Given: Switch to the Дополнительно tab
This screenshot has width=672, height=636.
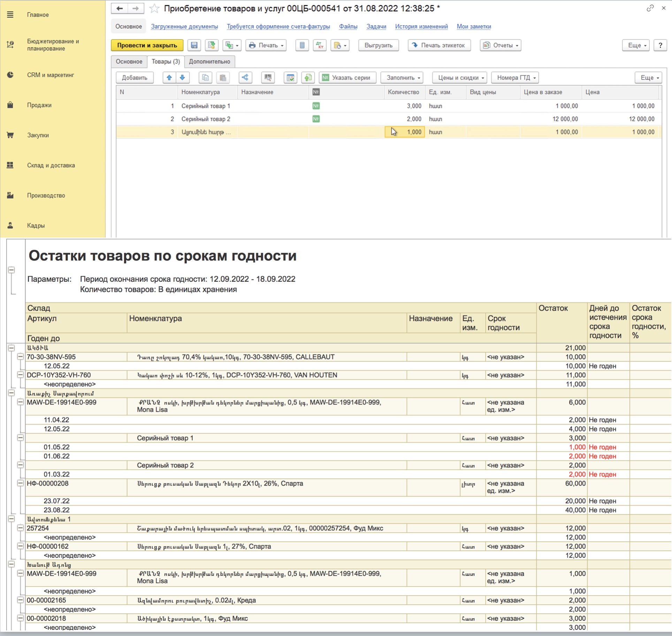Looking at the screenshot, I should (209, 62).
